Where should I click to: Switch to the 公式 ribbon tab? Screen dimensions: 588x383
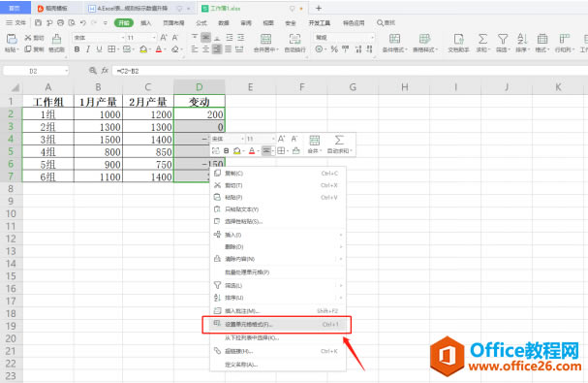point(201,23)
